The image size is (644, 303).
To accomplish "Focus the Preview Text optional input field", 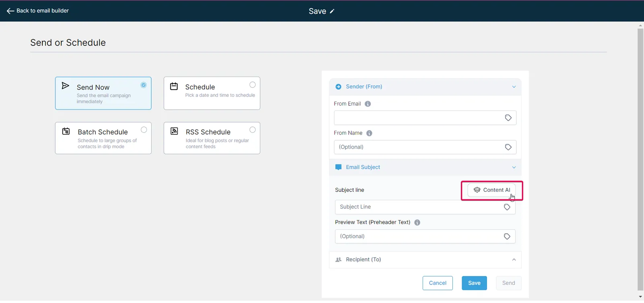I will click(425, 237).
